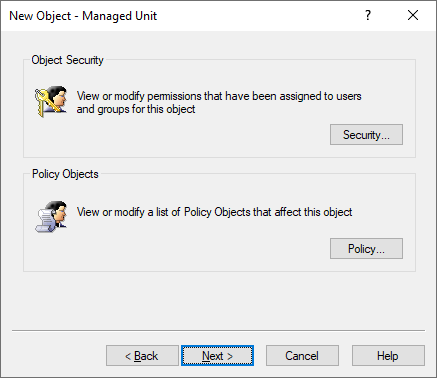Cancel the Managed Unit creation
437x378 pixels.
302,356
